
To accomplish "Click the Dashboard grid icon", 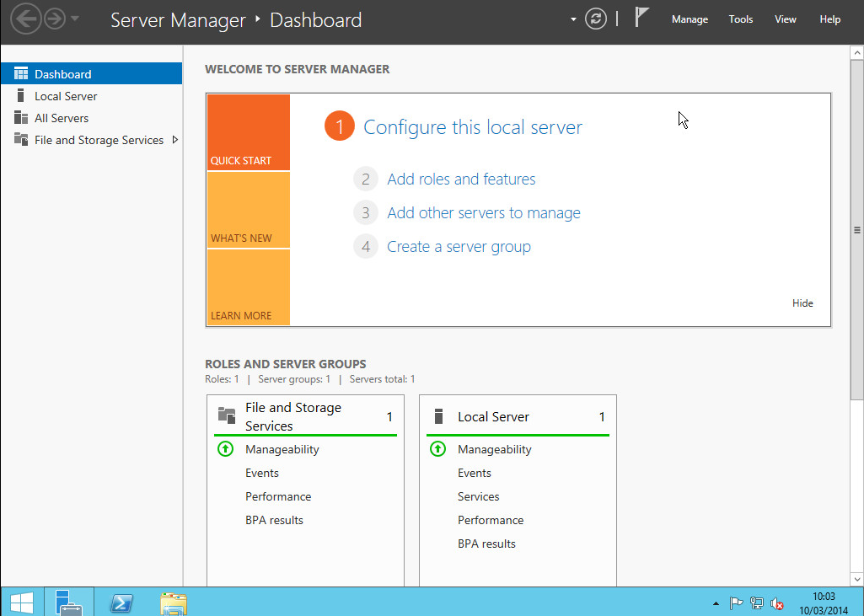I will tap(21, 74).
